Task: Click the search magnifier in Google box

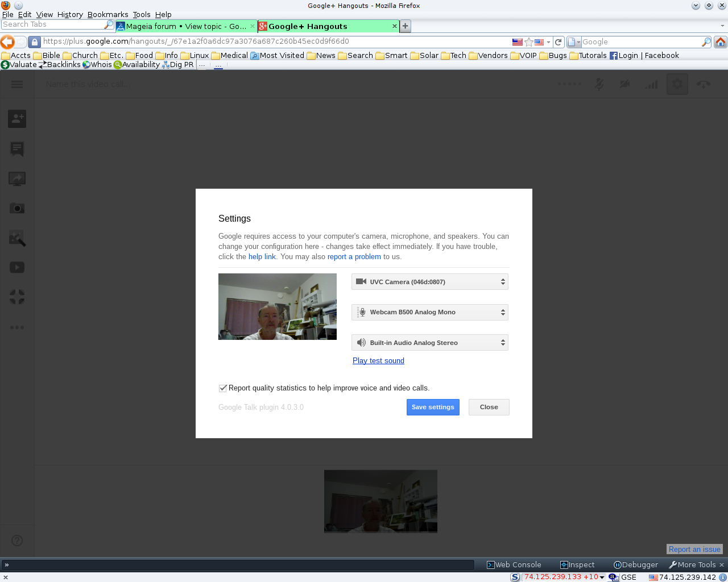Action: click(x=706, y=42)
